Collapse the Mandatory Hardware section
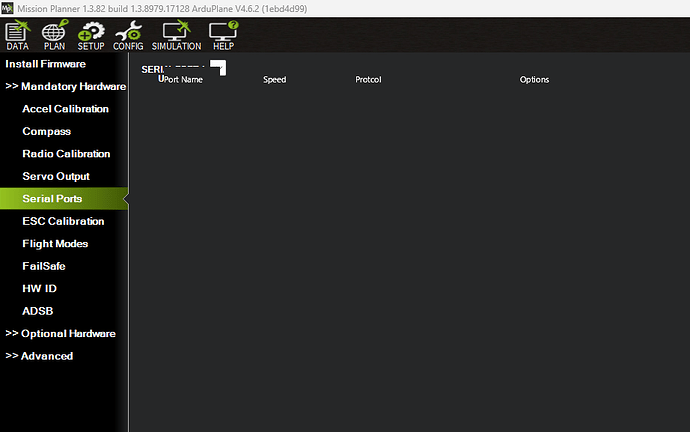Viewport: 690px width, 432px height. tap(65, 86)
